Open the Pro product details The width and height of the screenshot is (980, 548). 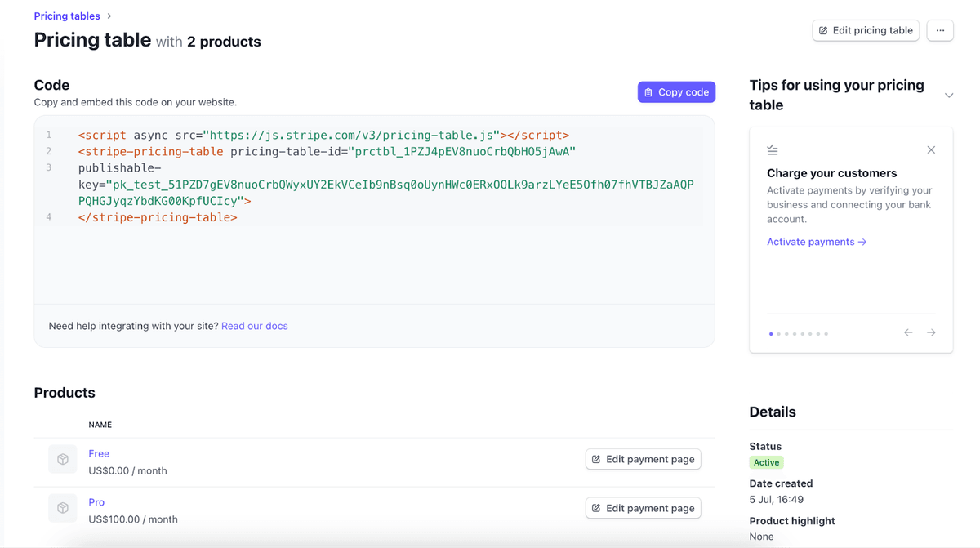tap(96, 501)
